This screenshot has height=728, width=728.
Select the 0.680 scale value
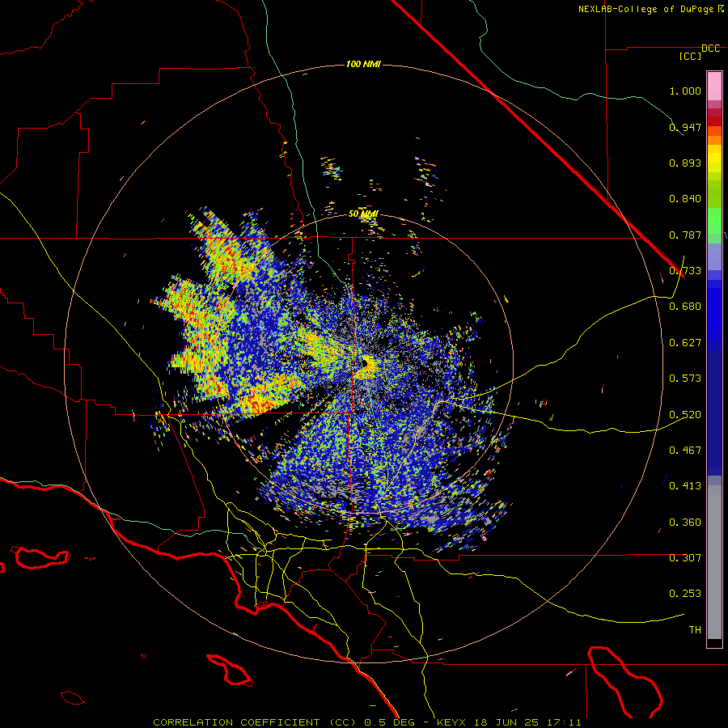point(685,307)
